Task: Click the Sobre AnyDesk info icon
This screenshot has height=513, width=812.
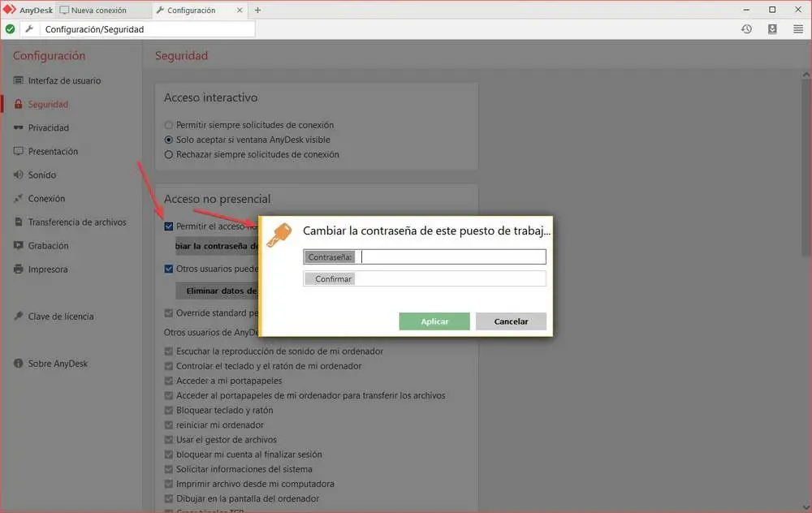Action: tap(18, 364)
